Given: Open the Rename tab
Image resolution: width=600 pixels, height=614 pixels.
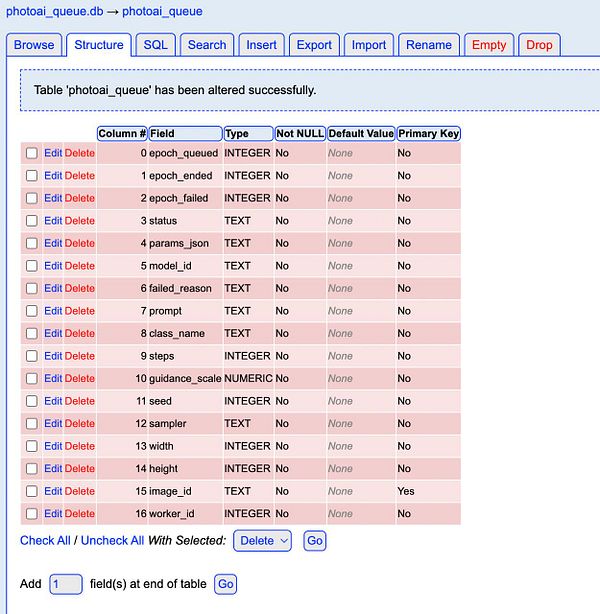Looking at the screenshot, I should pos(429,45).
